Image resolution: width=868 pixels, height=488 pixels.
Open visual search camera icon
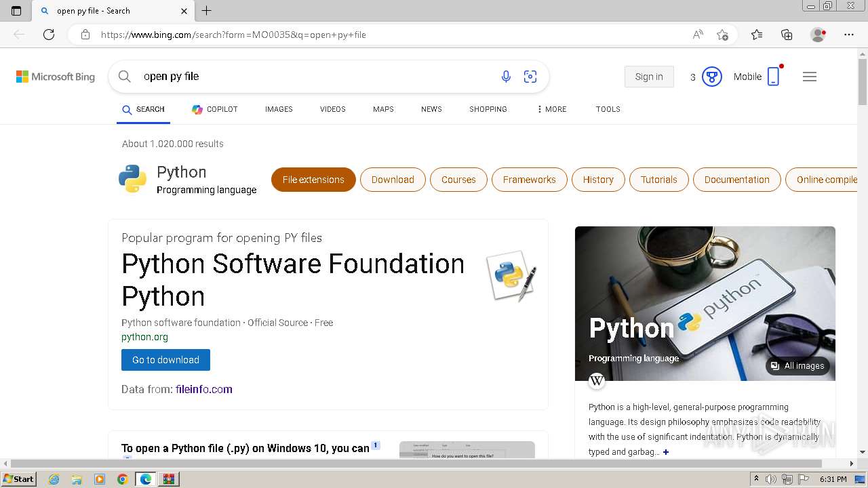530,77
